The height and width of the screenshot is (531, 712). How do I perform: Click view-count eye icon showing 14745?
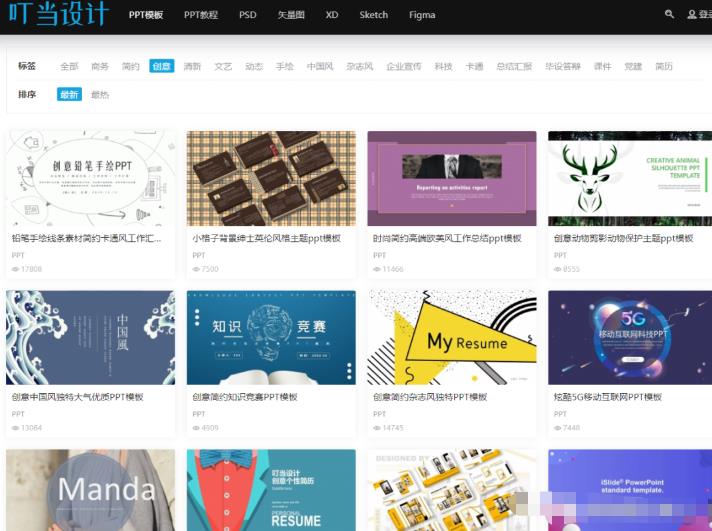(x=378, y=427)
